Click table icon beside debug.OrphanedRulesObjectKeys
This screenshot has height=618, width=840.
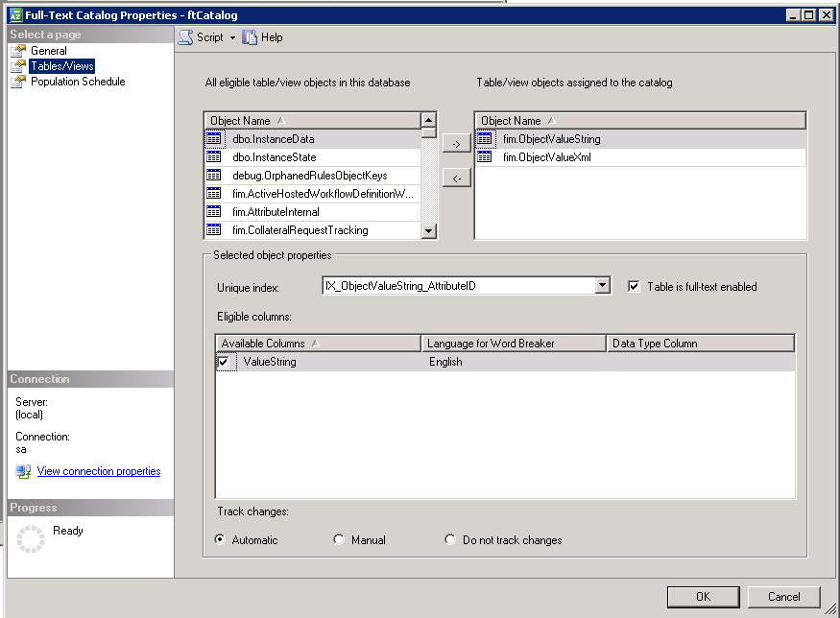214,176
